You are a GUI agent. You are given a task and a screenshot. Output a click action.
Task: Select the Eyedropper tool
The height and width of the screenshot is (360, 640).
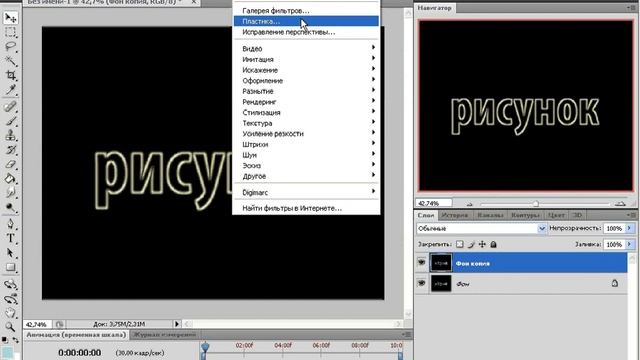pos(11,90)
